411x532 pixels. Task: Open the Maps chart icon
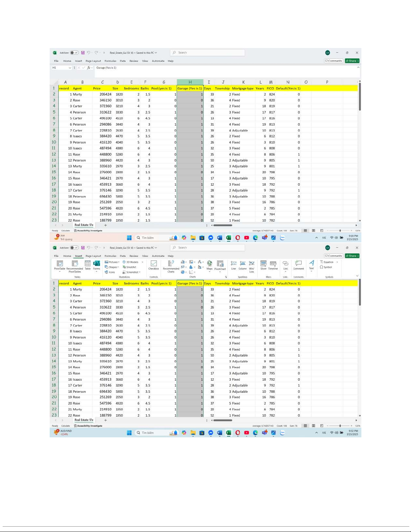coord(209,264)
